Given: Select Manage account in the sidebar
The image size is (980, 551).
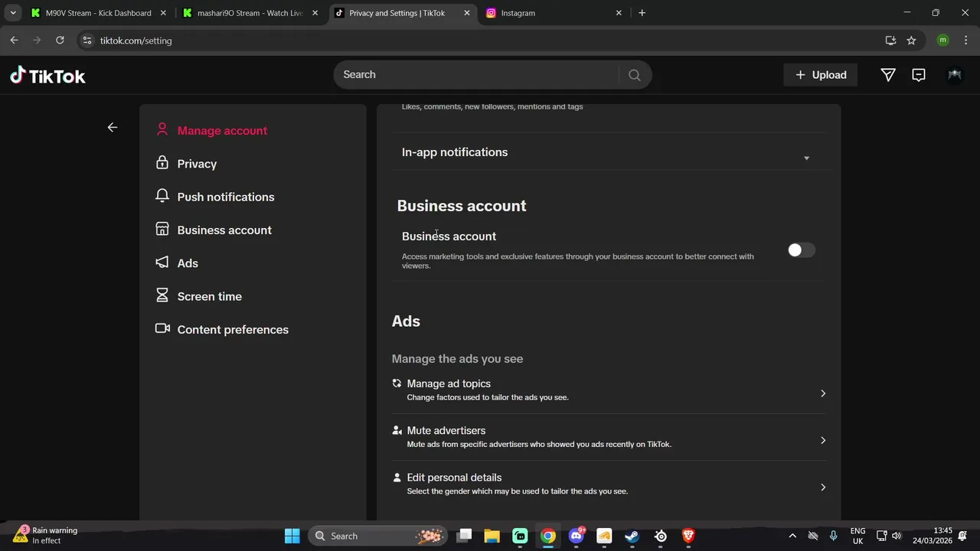Looking at the screenshot, I should (222, 131).
